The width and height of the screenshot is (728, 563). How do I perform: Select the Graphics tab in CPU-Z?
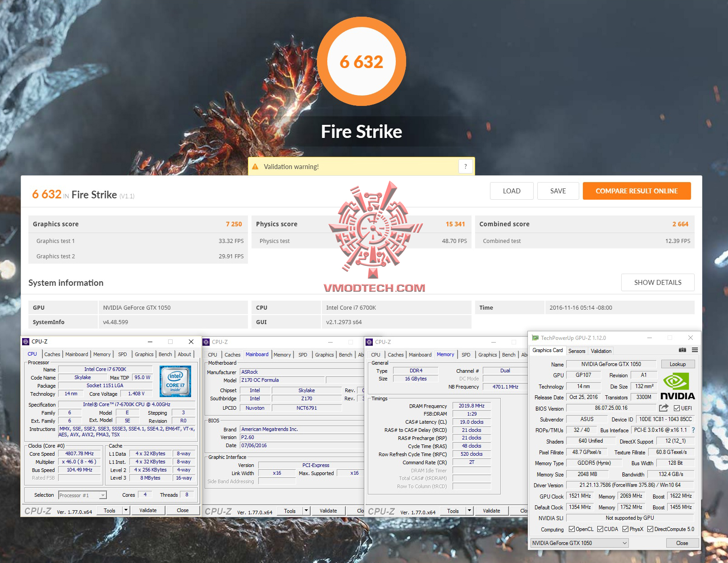pos(143,354)
